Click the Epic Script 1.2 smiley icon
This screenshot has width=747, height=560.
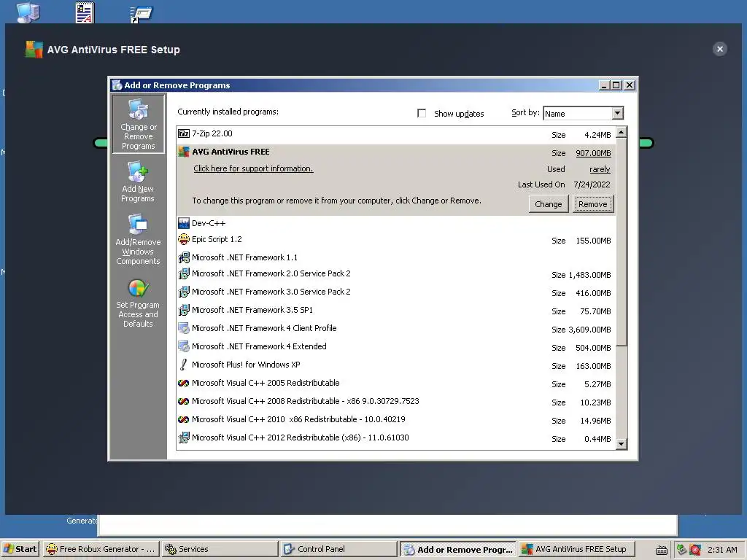pos(183,239)
